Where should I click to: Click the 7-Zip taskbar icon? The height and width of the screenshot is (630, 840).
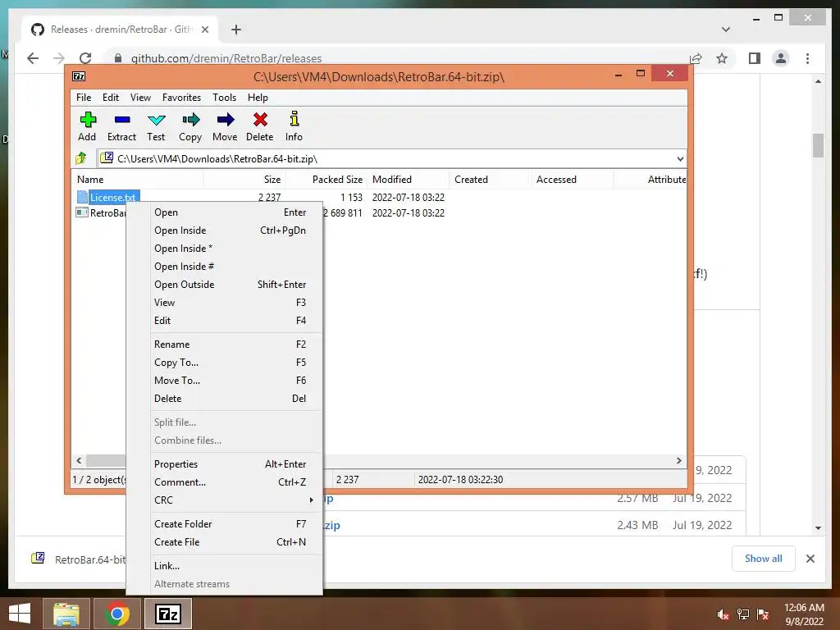pyautogui.click(x=167, y=614)
